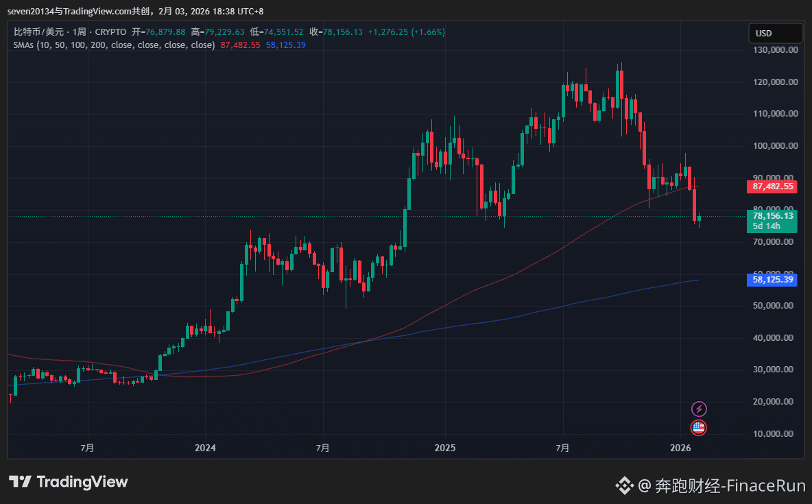
Task: Click the blue SMA value in legend
Action: tap(285, 45)
